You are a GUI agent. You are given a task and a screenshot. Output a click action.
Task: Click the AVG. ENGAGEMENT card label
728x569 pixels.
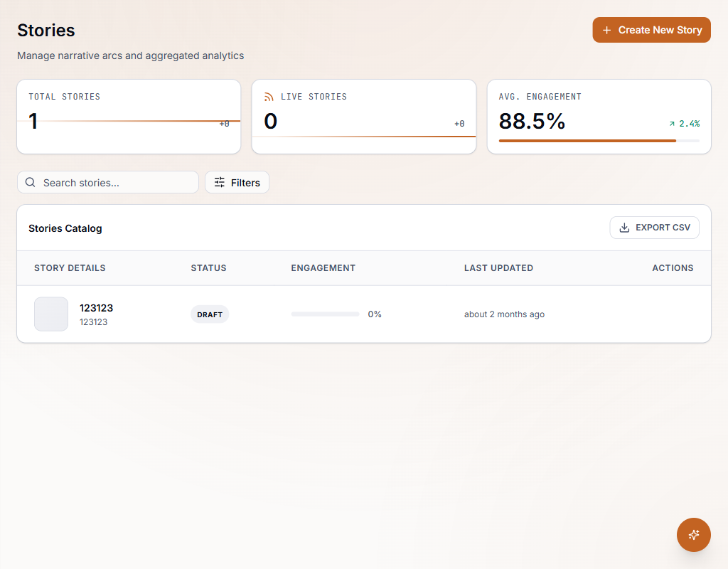(x=540, y=97)
